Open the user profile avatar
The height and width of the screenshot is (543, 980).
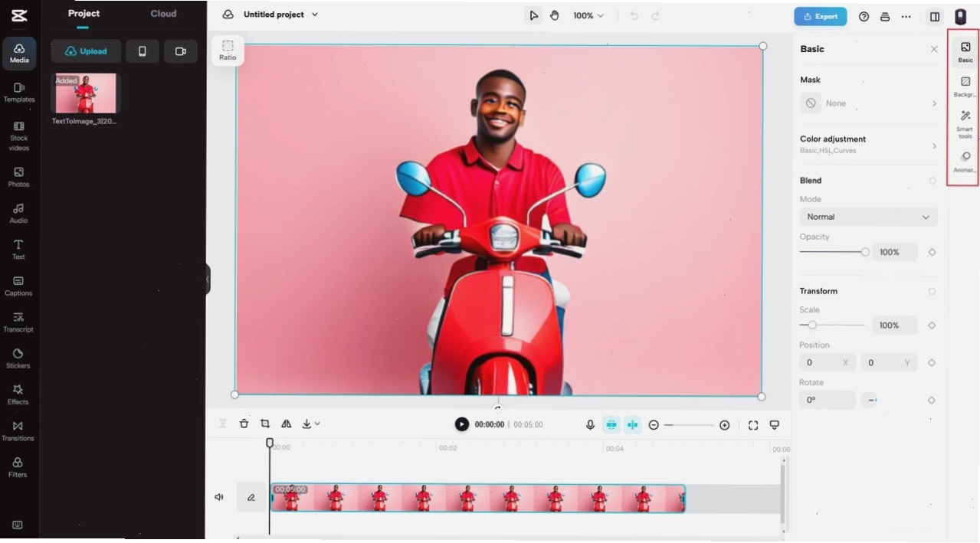(960, 16)
